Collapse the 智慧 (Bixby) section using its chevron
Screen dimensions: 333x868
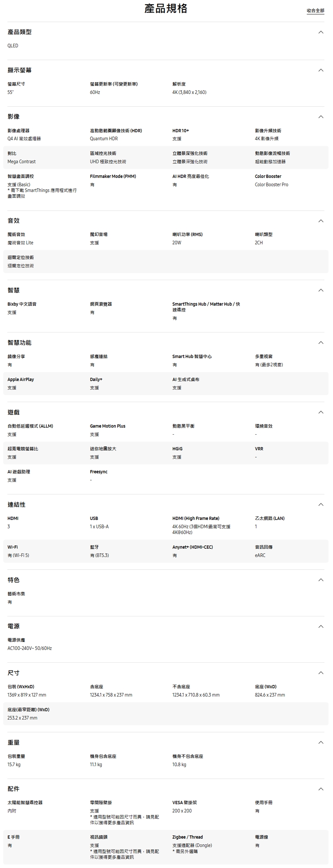click(x=321, y=290)
